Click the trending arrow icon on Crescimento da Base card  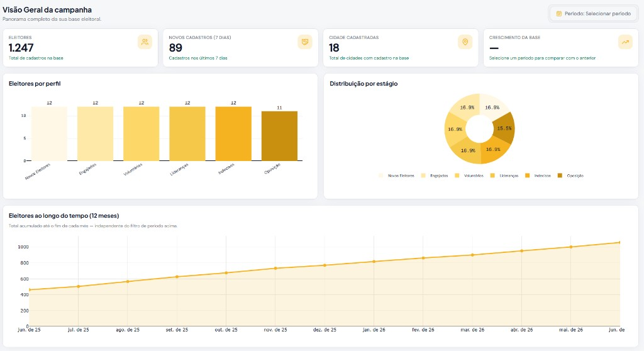[x=625, y=42]
